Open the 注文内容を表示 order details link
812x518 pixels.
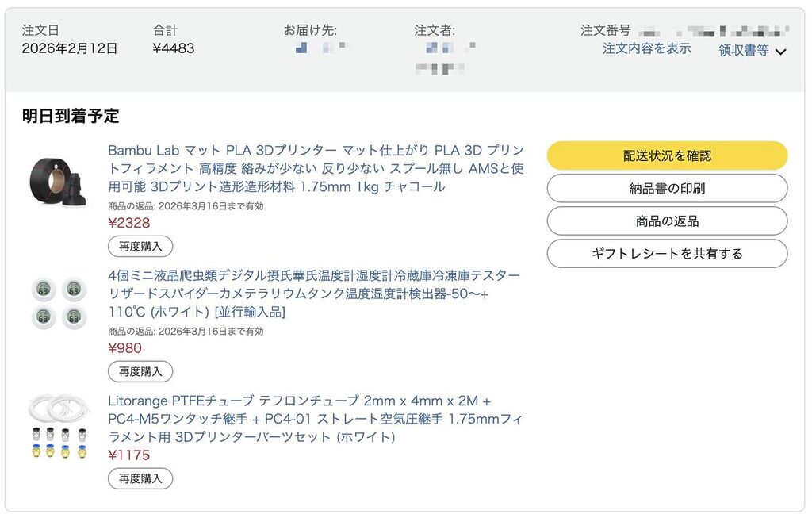click(646, 48)
